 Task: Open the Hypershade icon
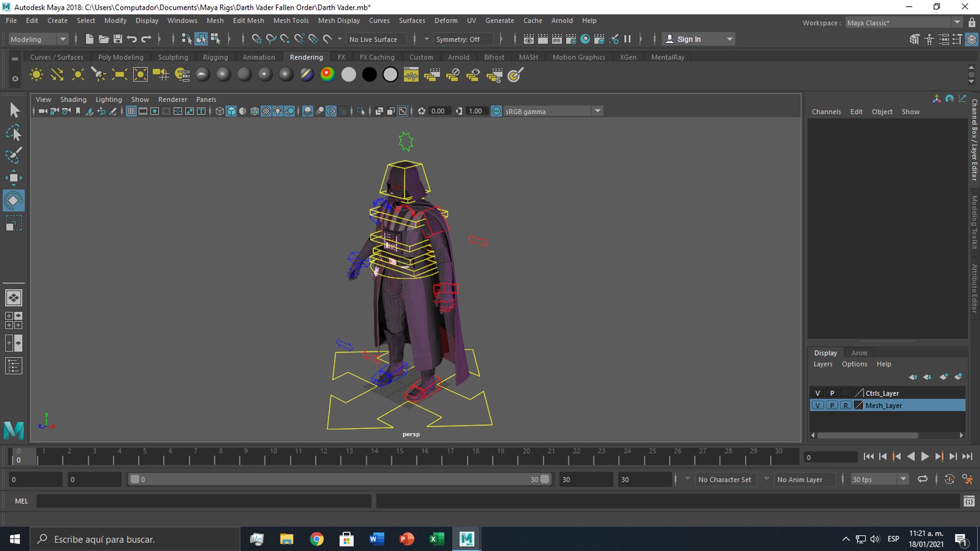point(585,39)
